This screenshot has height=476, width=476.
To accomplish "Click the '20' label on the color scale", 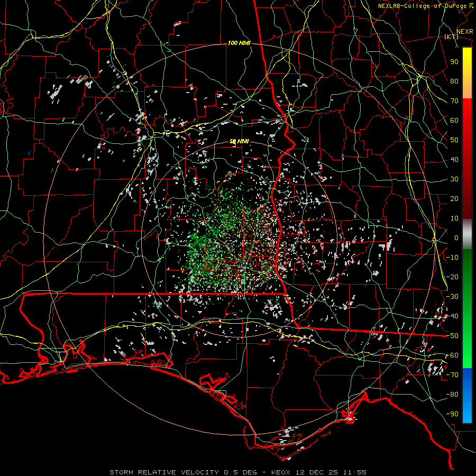I will click(454, 198).
